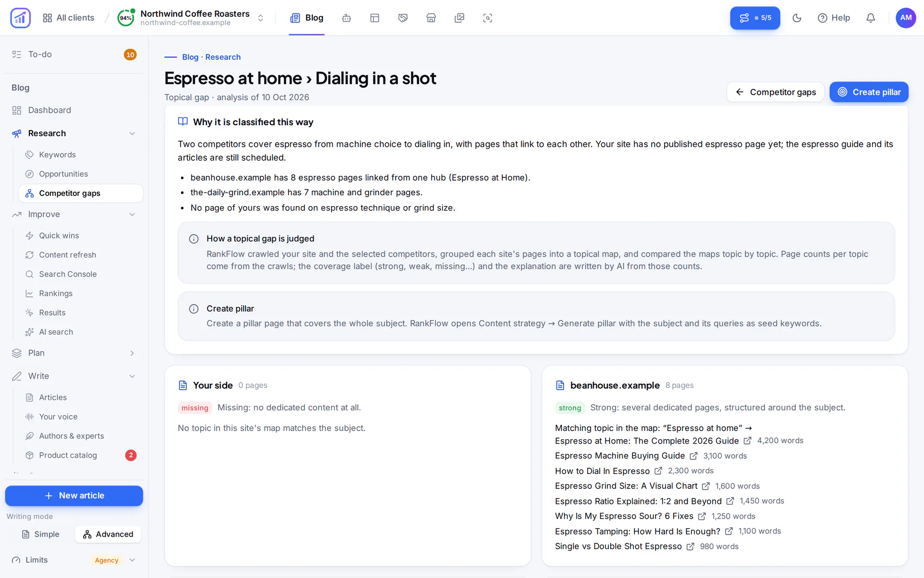Go back to Competitor gaps button
Viewport: 924px width, 578px height.
[x=775, y=92]
